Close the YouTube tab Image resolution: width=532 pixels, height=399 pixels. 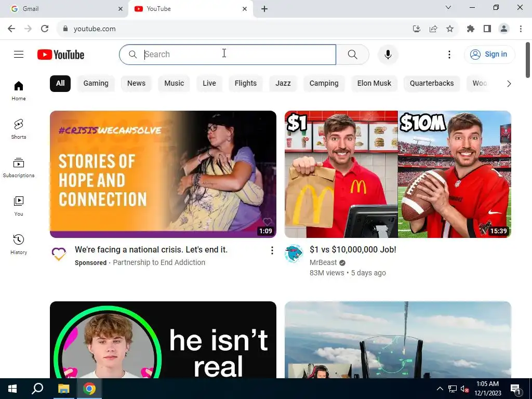click(244, 9)
